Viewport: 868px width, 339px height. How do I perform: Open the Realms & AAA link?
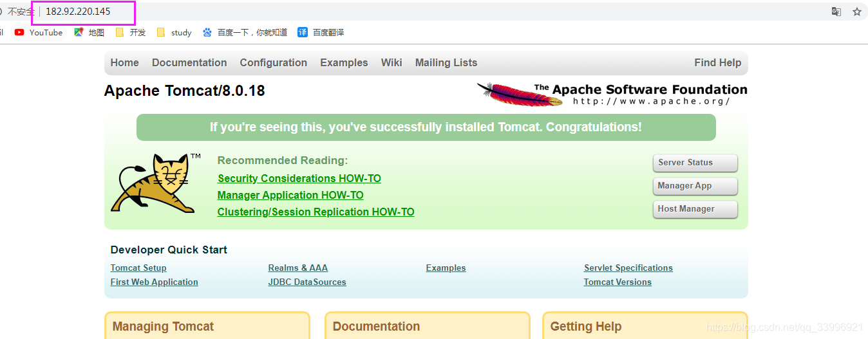[298, 268]
